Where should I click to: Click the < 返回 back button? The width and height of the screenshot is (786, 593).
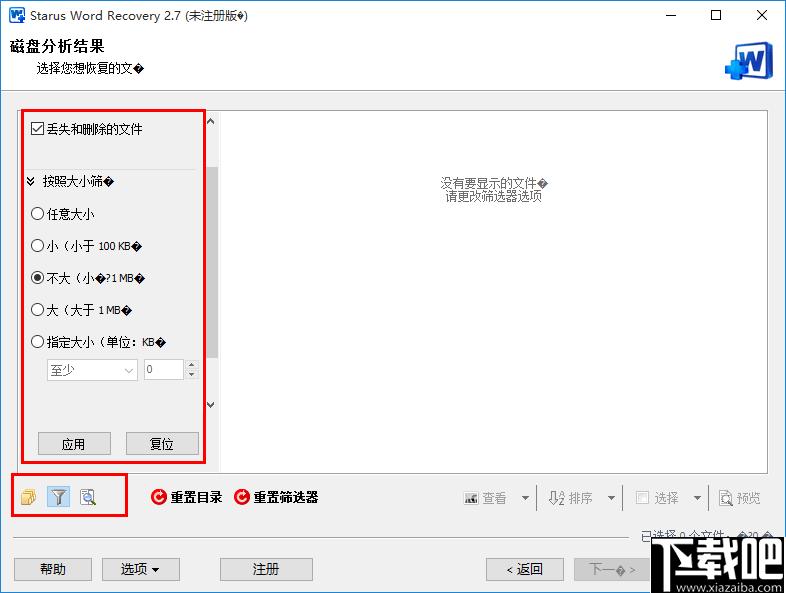[x=525, y=569]
